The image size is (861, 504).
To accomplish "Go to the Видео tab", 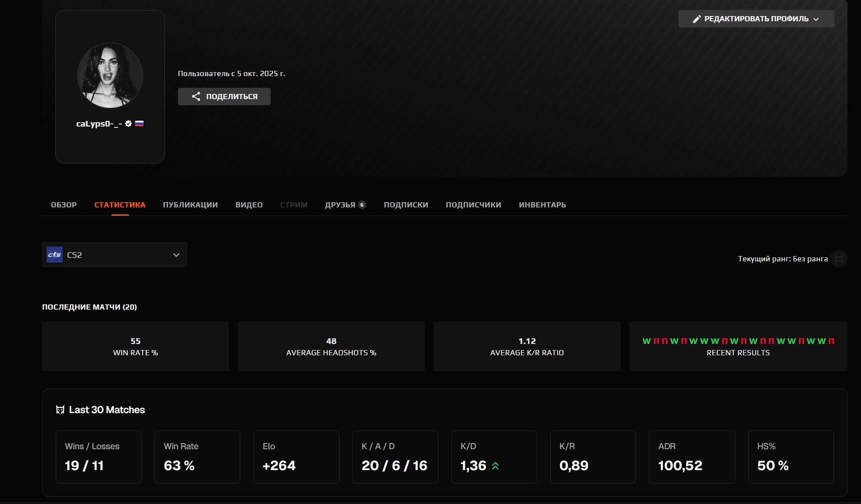I will [x=249, y=205].
